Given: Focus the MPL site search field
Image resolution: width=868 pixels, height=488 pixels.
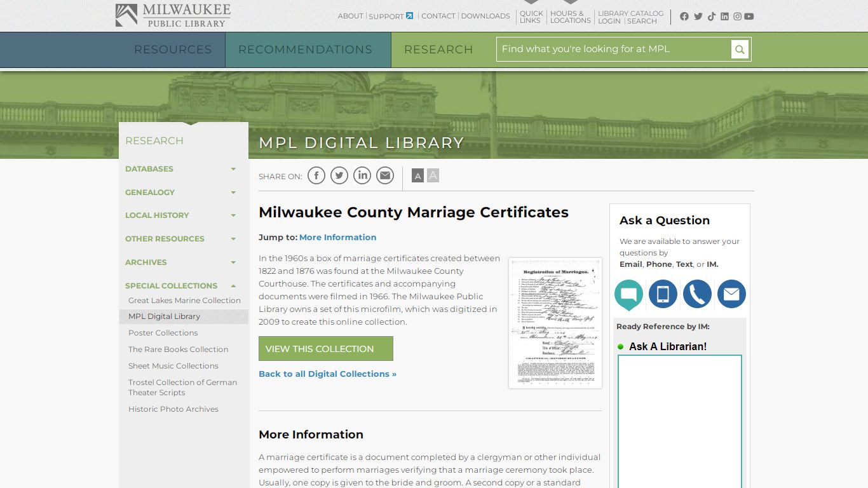Looking at the screenshot, I should click(614, 49).
